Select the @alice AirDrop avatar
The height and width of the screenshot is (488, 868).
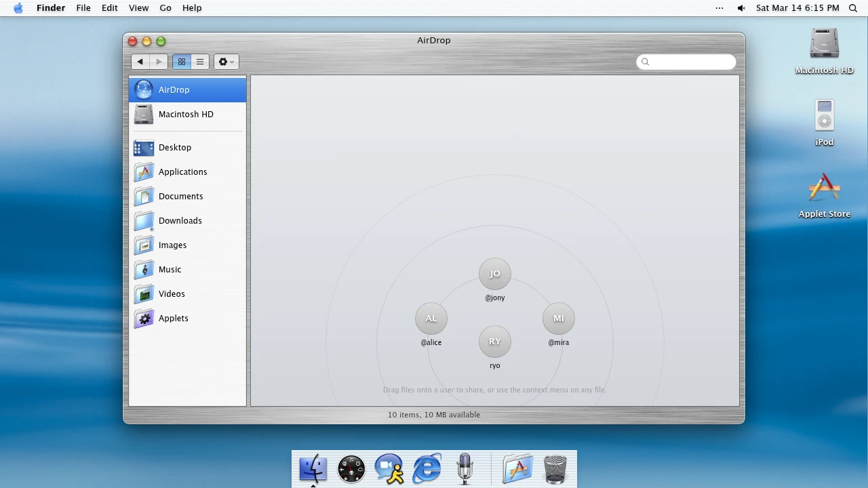point(431,325)
